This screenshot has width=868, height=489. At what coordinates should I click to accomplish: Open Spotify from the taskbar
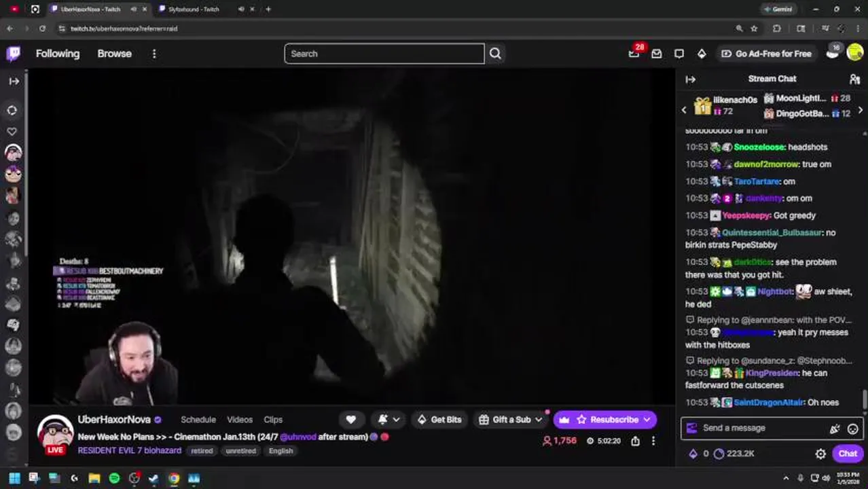coord(114,479)
